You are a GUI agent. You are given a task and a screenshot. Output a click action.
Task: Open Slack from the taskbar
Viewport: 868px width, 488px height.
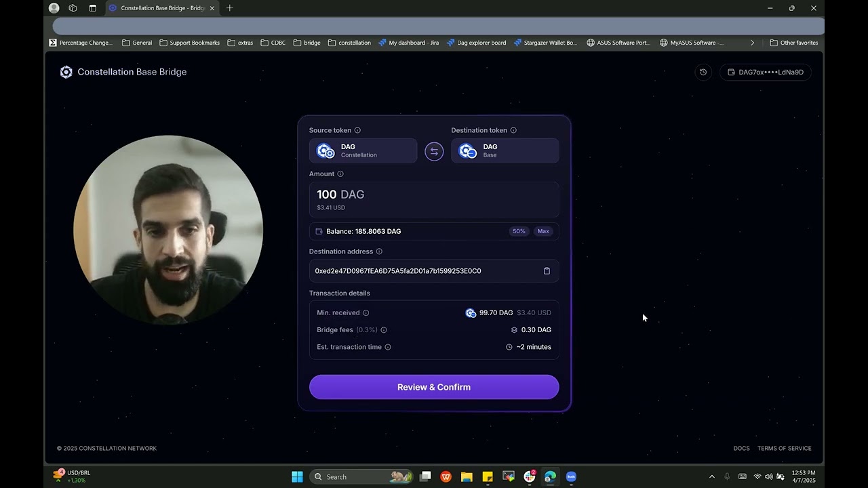(530, 476)
